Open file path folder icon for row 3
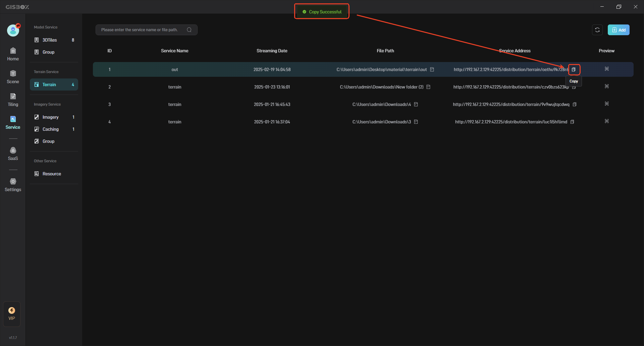Viewport: 644px width, 346px height. pyautogui.click(x=416, y=104)
